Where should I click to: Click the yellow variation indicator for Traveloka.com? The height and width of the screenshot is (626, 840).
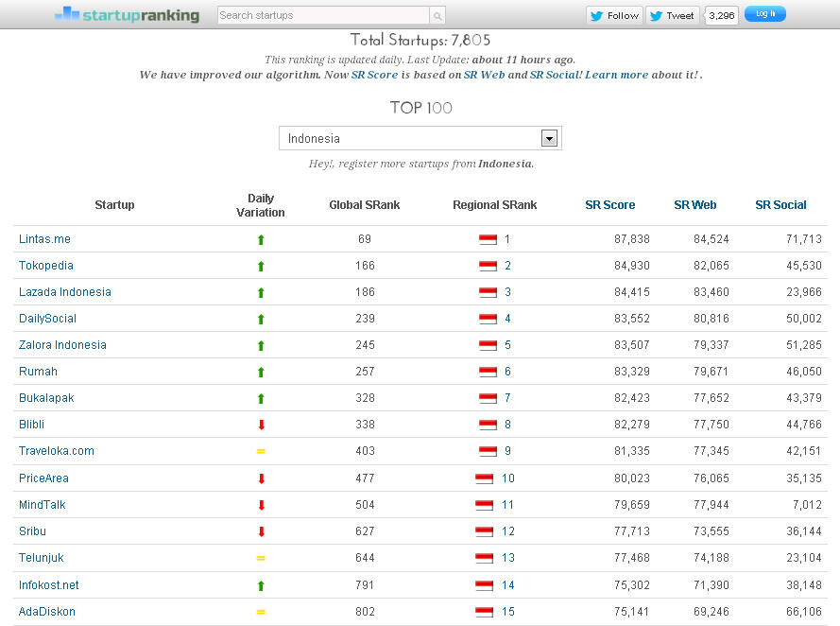point(261,451)
